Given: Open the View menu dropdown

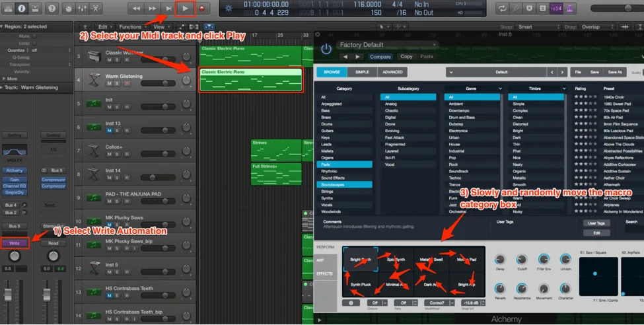Looking at the screenshot, I should point(161,26).
